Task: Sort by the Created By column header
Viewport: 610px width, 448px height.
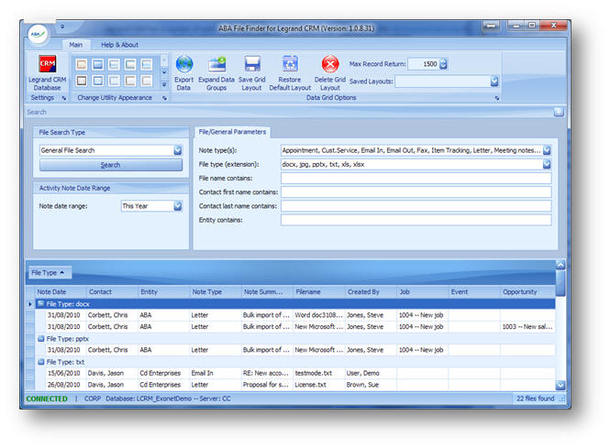Action: click(371, 292)
